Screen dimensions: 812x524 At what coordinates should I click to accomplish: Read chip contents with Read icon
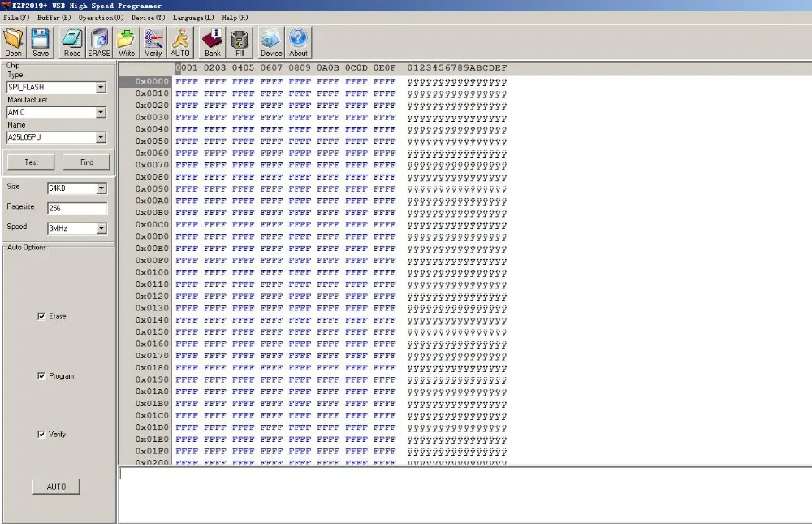click(72, 42)
